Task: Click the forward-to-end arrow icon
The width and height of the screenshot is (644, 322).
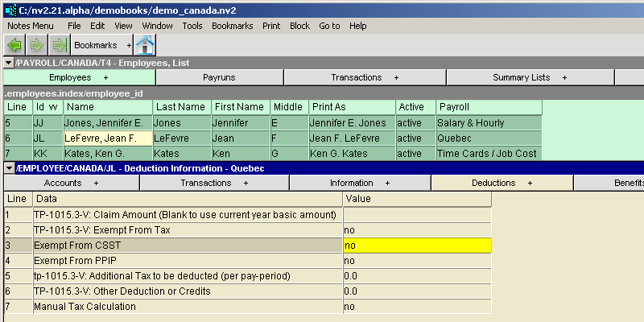Action: (58, 45)
